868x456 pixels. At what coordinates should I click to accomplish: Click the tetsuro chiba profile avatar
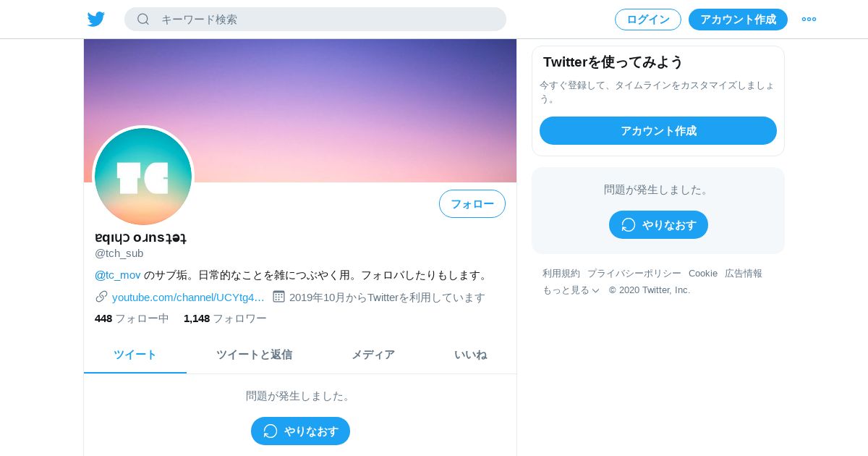point(143,177)
